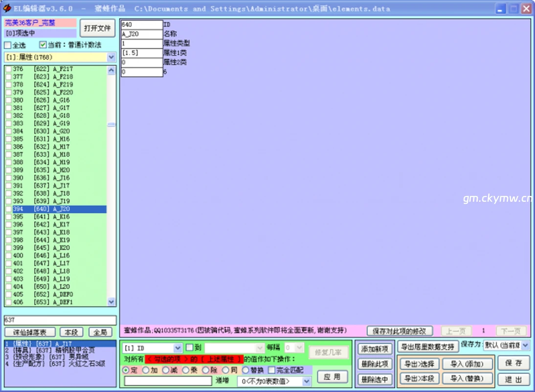Toggle the 完全匹配 checkbox
Image resolution: width=535 pixels, height=392 pixels.
[272, 370]
